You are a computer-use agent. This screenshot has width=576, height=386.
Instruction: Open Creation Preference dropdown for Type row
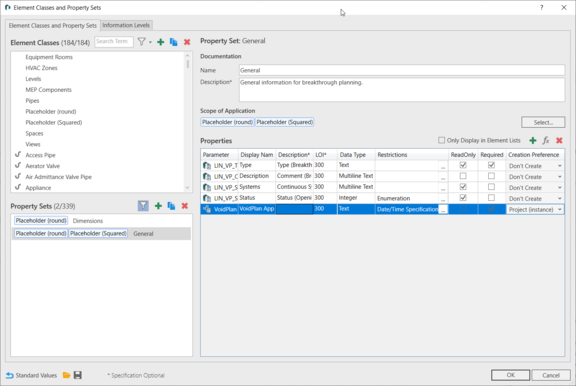pyautogui.click(x=535, y=166)
